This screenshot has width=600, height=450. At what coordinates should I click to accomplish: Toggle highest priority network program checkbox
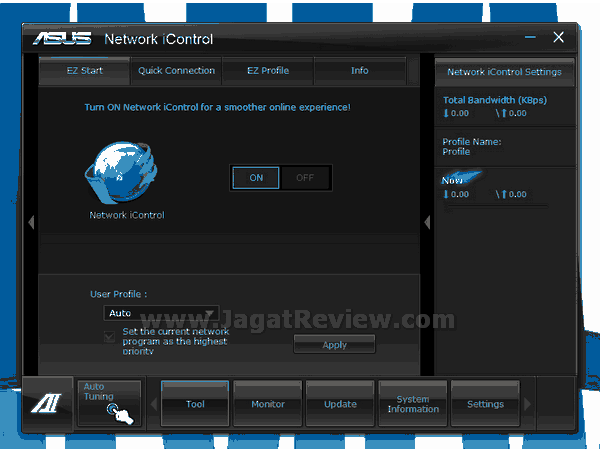(109, 337)
